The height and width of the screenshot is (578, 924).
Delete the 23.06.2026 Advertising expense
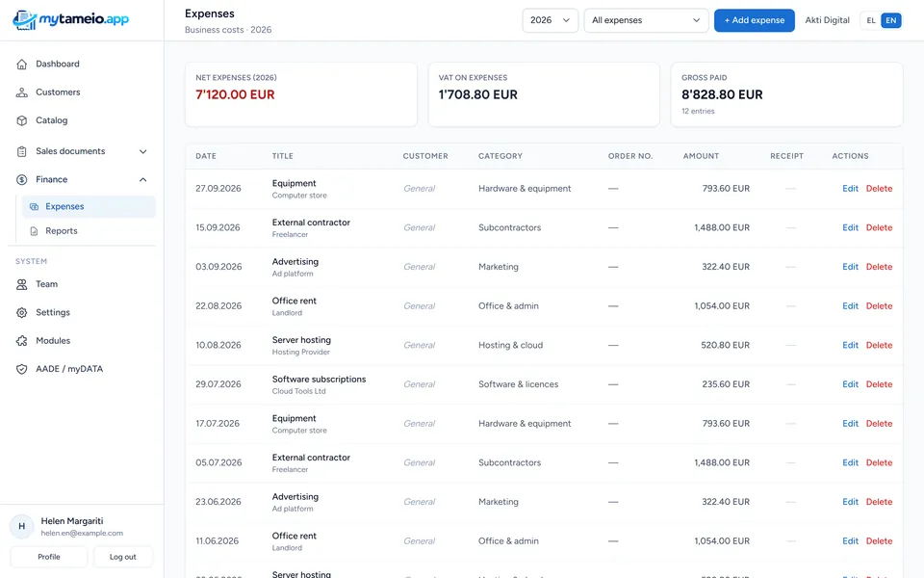click(879, 502)
